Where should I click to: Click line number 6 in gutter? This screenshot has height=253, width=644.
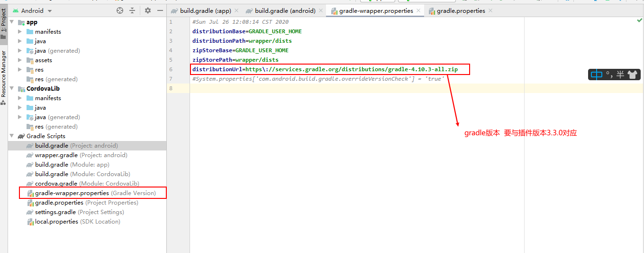[171, 69]
